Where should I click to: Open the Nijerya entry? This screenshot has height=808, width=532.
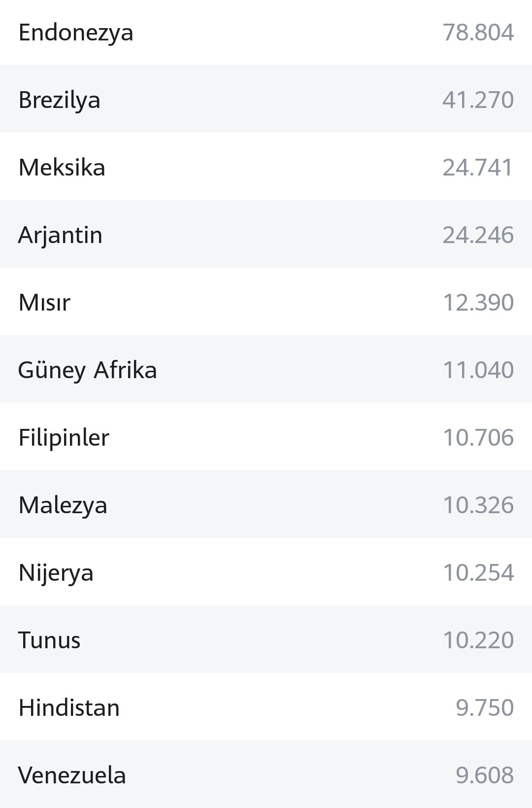point(266,572)
